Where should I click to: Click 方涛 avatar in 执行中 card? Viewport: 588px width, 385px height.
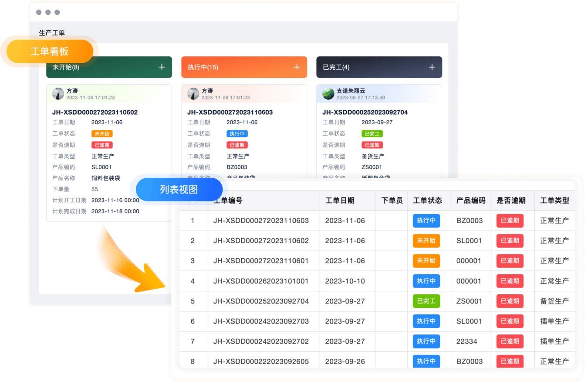point(193,94)
